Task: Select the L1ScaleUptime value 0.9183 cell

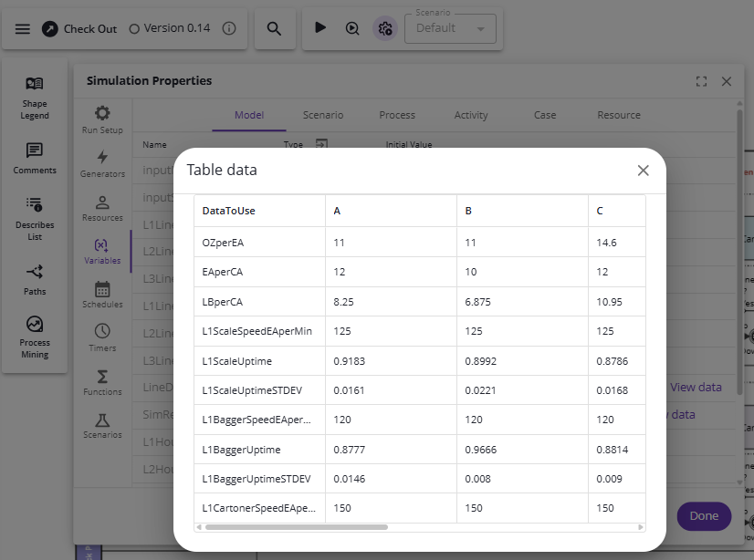Action: click(391, 361)
